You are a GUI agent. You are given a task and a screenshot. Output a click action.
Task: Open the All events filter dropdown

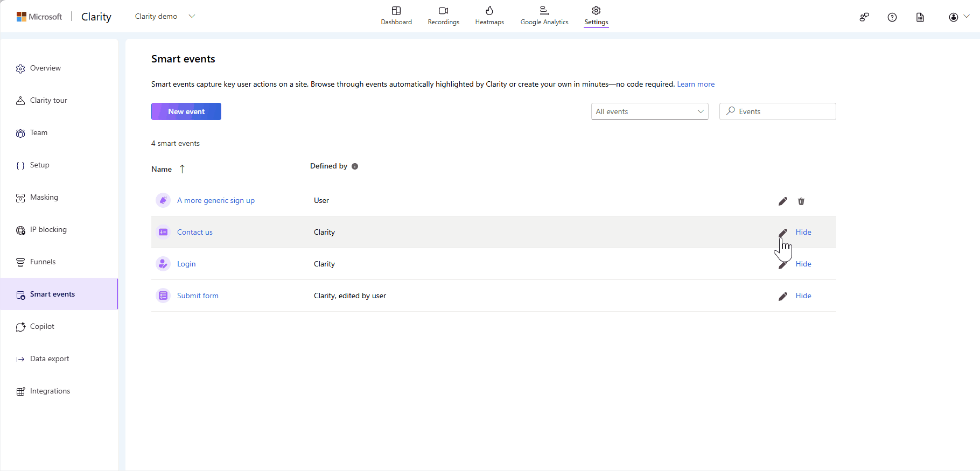pyautogui.click(x=650, y=111)
